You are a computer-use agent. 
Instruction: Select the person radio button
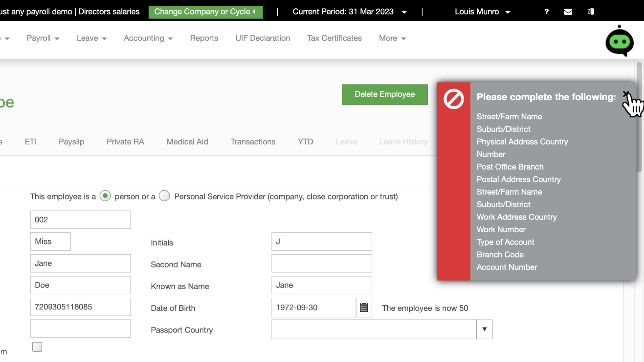[105, 196]
